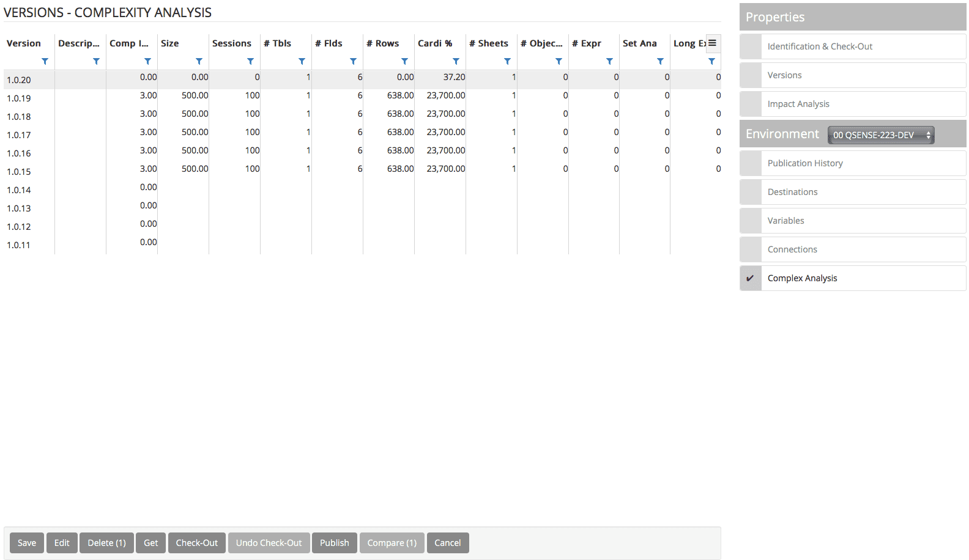Click the filter icon under # Tbls column
The height and width of the screenshot is (560, 969).
[x=302, y=61]
